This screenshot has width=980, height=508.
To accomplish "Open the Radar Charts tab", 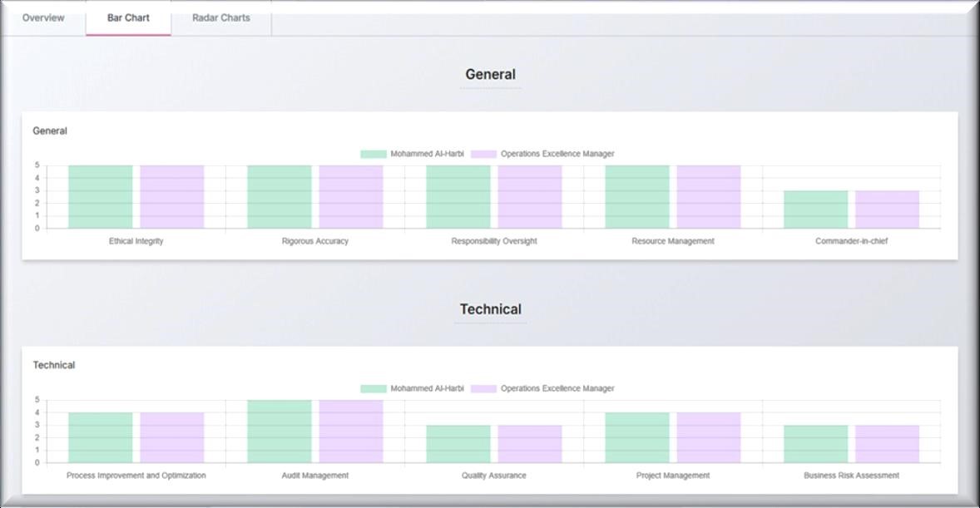I will coord(221,17).
